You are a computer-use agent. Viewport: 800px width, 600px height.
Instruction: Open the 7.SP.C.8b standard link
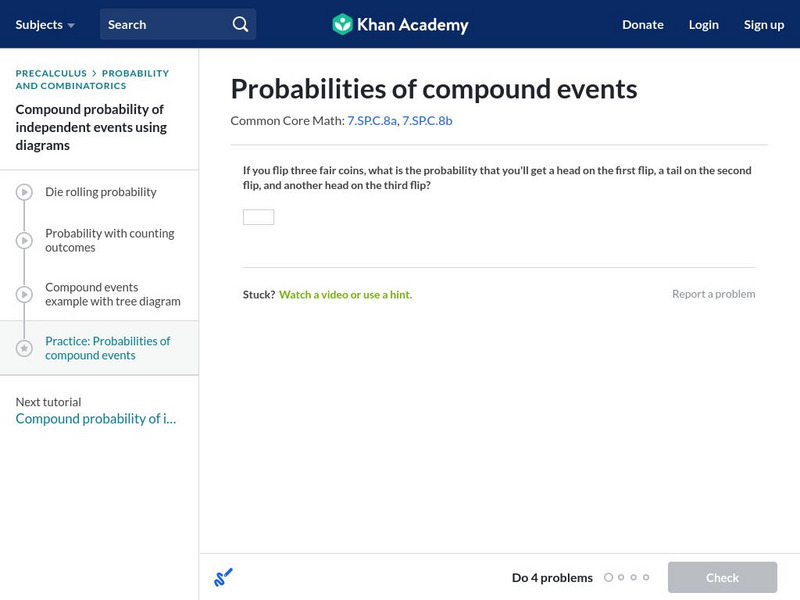tap(427, 121)
